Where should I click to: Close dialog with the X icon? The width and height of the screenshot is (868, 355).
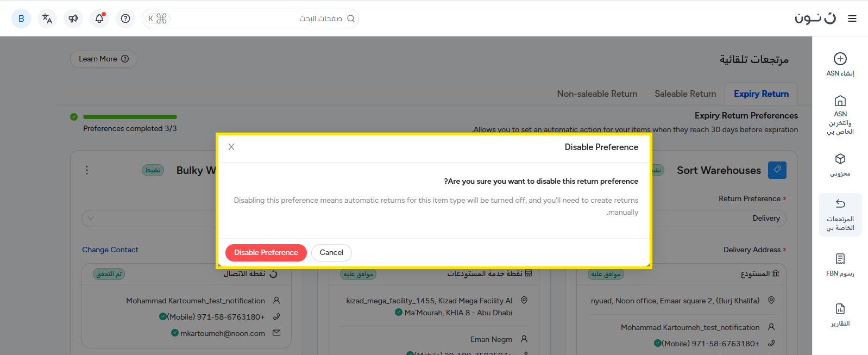coord(231,147)
